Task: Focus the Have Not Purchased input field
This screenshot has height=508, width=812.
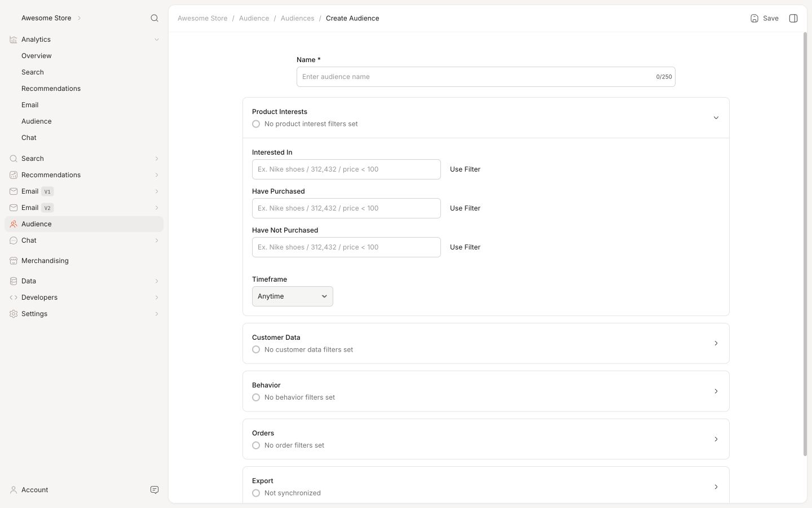Action: tap(346, 247)
